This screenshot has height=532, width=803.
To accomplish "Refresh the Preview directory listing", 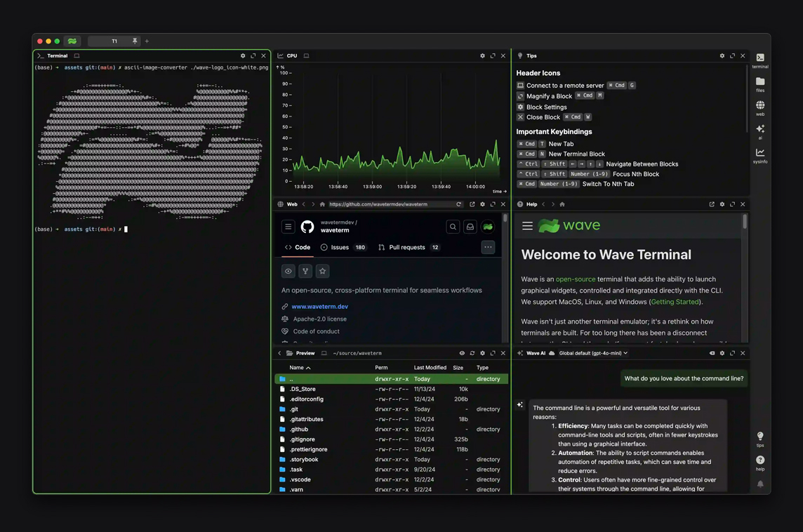I will point(472,353).
